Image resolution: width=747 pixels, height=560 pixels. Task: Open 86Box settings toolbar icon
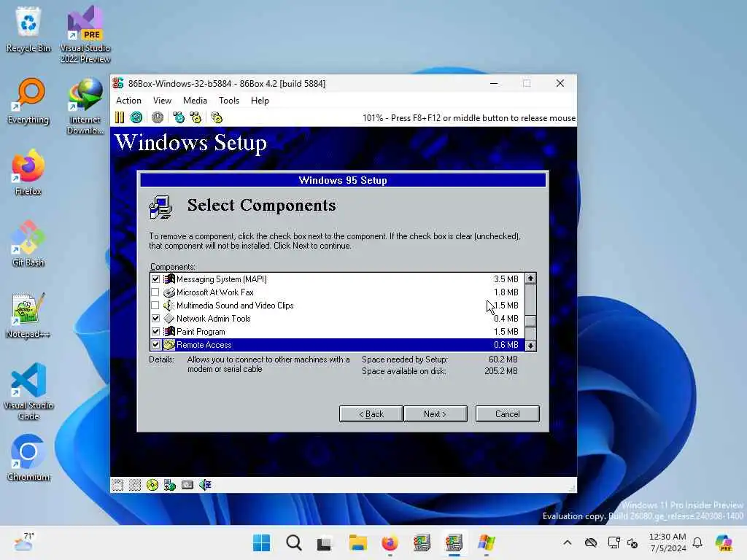click(x=217, y=117)
